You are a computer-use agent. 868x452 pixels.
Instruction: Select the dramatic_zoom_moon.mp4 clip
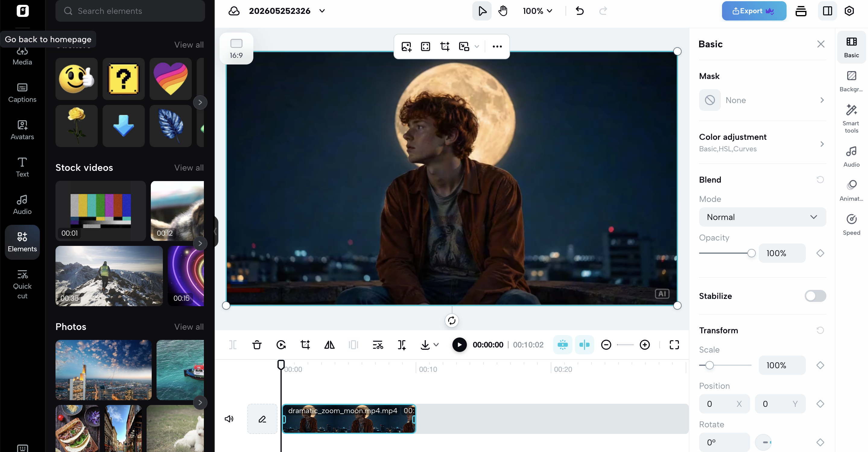[x=349, y=419]
